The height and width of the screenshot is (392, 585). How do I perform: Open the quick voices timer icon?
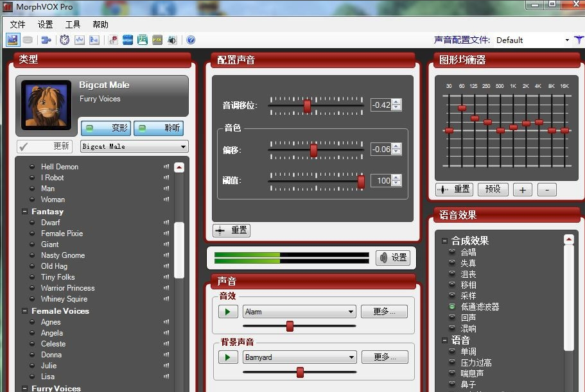pyautogui.click(x=64, y=40)
